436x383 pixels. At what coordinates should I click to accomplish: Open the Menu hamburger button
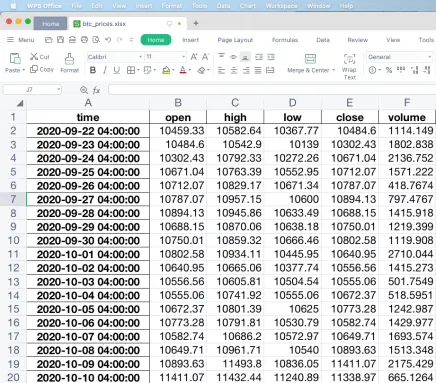tap(21, 40)
